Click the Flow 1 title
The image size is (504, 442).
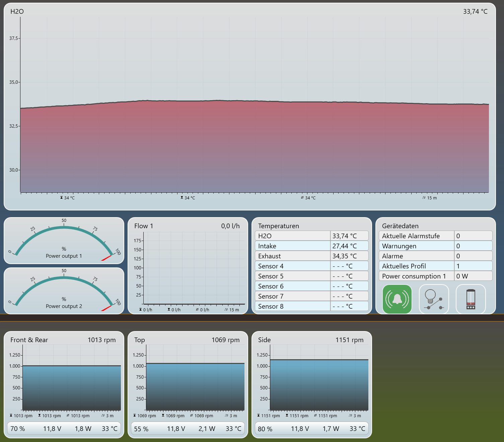[x=144, y=226]
